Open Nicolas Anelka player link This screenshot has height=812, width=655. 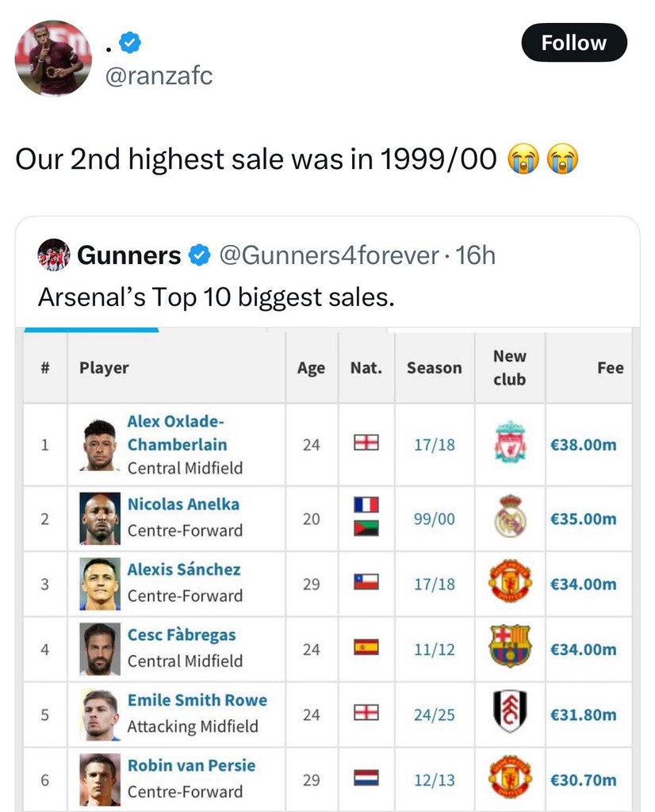(183, 504)
